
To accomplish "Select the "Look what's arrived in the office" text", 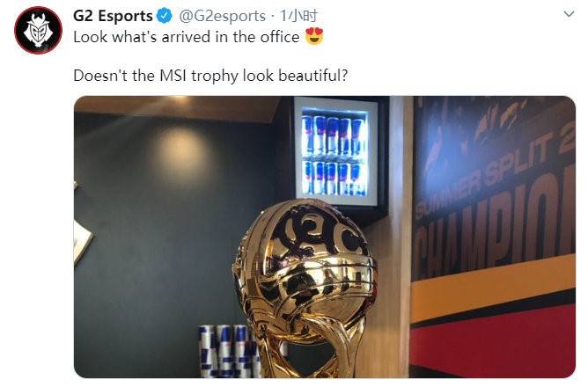I will [x=187, y=37].
